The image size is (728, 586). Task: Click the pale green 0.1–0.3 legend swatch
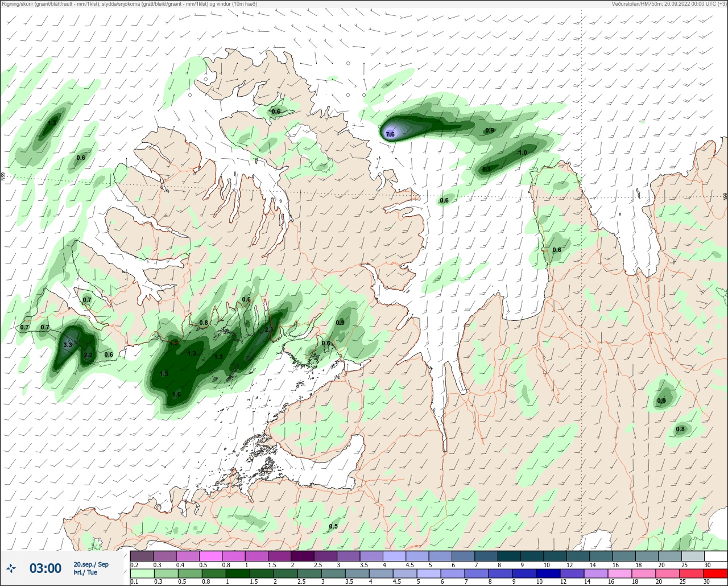pyautogui.click(x=142, y=573)
